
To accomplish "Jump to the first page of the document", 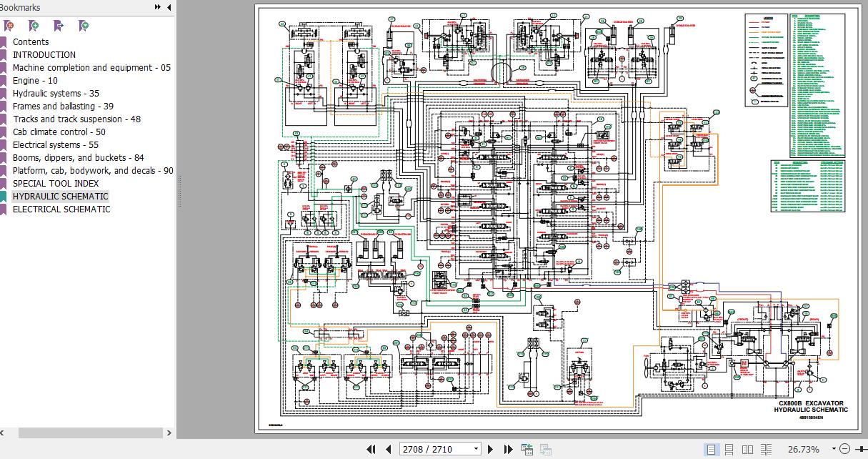I will (372, 449).
